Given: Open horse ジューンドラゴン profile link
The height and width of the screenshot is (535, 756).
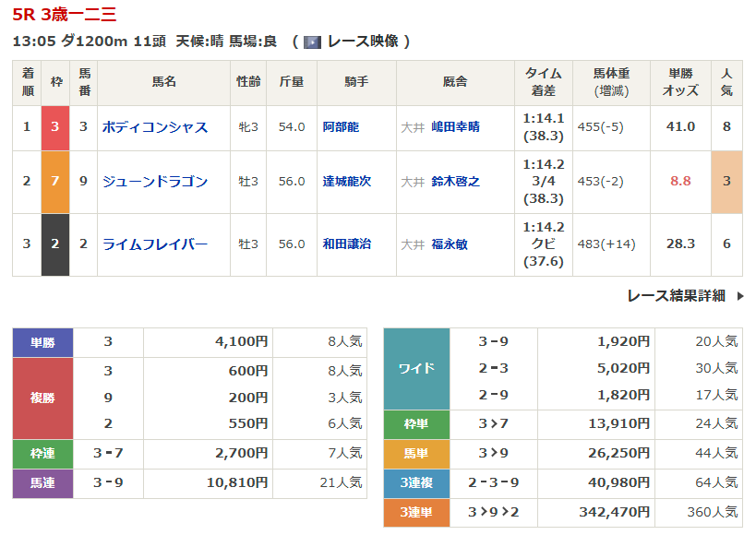Looking at the screenshot, I should [155, 182].
